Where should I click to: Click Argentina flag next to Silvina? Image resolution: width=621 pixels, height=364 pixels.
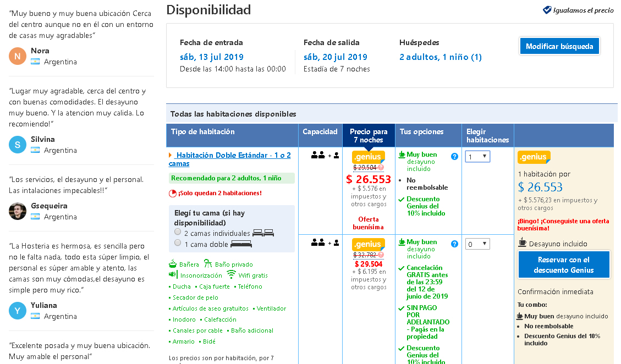pyautogui.click(x=35, y=150)
